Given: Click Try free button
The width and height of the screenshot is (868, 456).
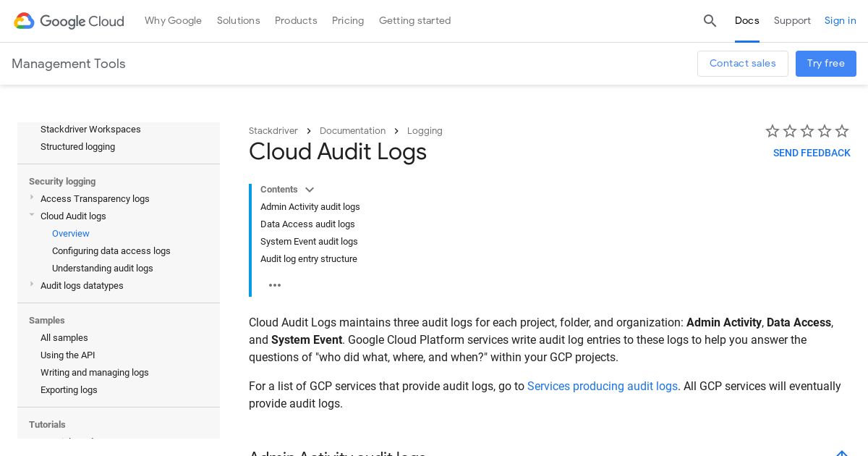Looking at the screenshot, I should coord(826,64).
